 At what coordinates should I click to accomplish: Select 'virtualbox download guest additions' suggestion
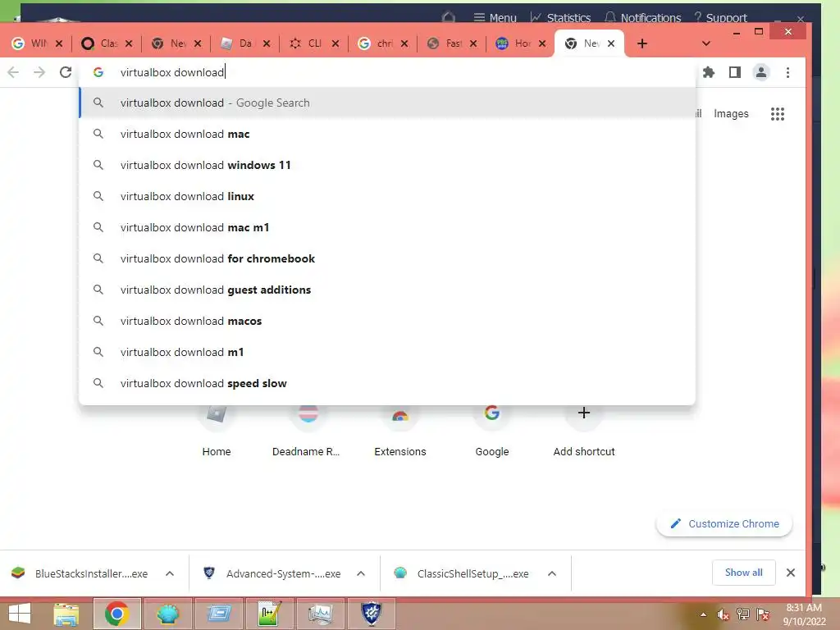point(387,290)
